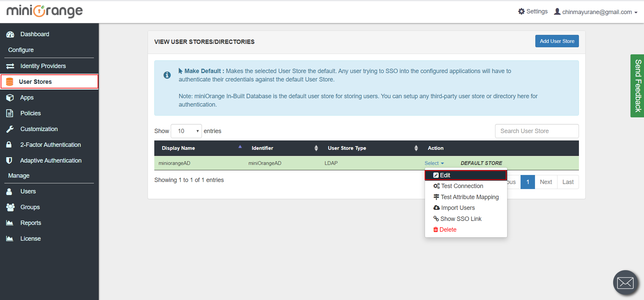Go to page 1 in pagination
Viewport: 644px width, 300px height.
528,182
